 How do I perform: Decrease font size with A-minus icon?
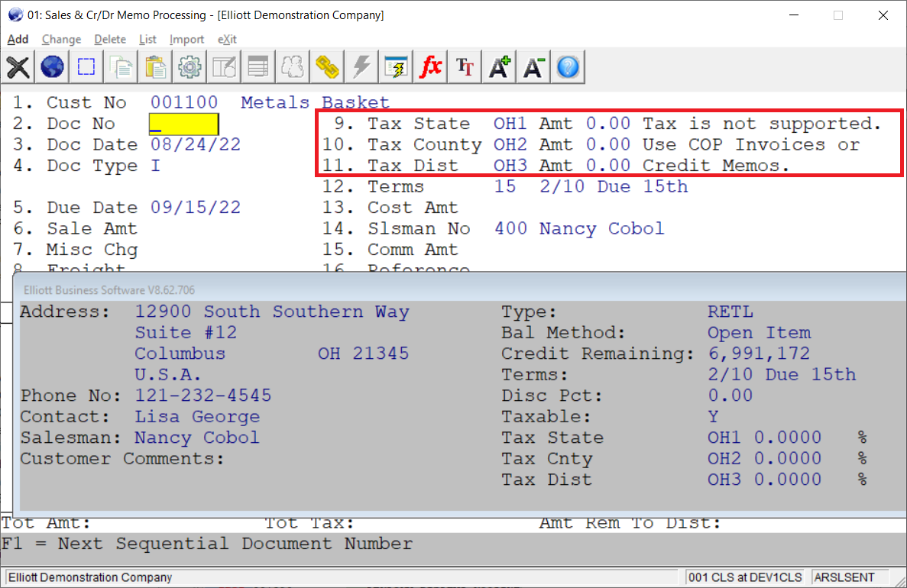(533, 67)
